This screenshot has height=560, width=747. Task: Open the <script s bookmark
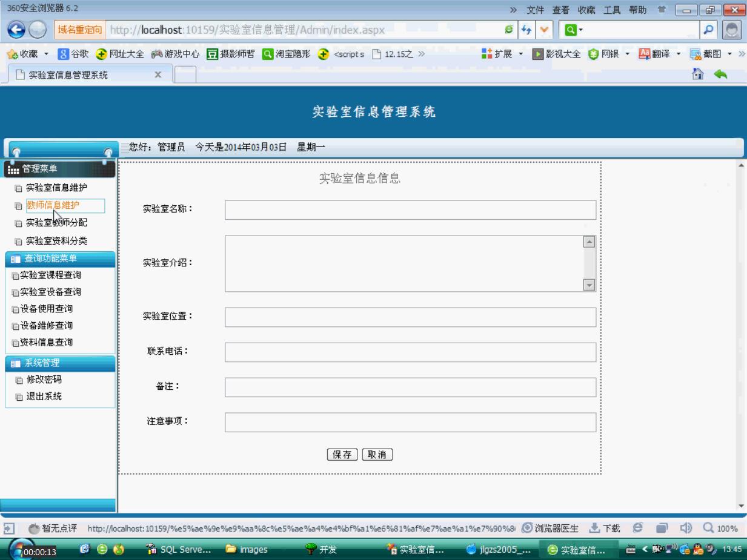tap(341, 54)
